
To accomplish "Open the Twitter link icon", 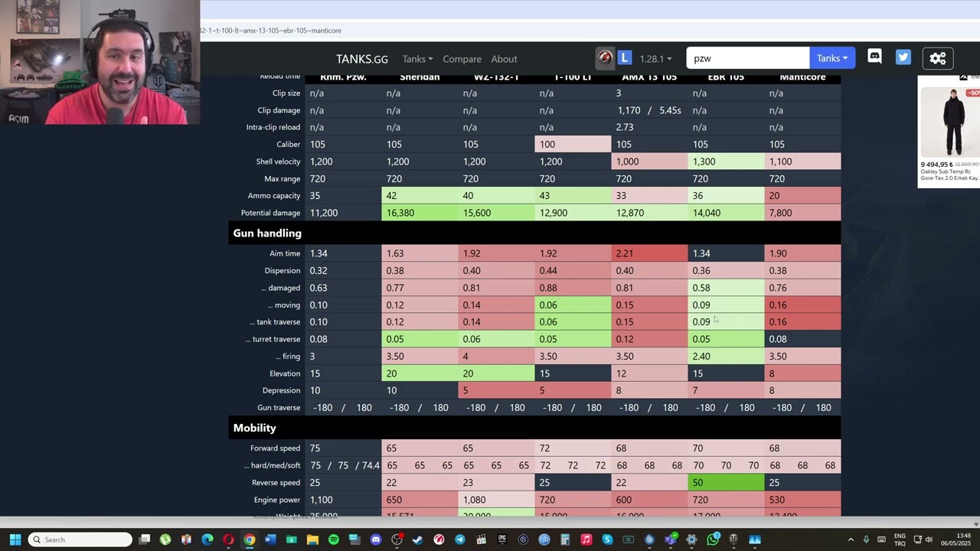I will coord(903,57).
